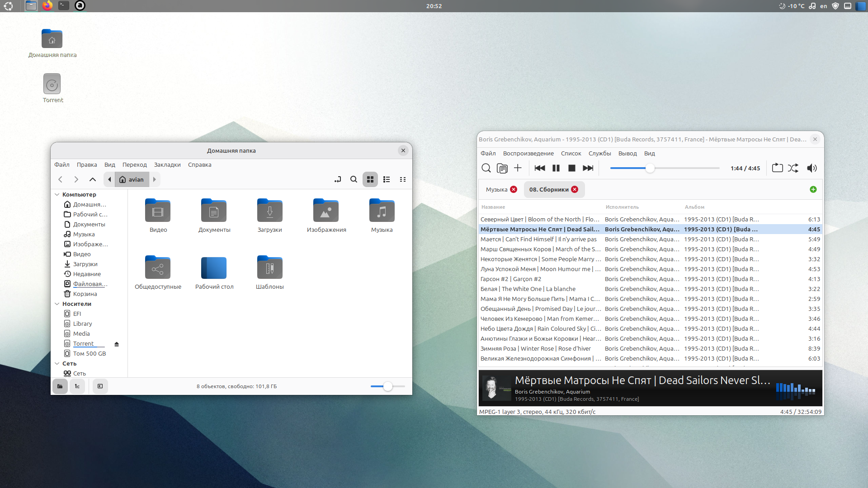Collapse the Компьютер sidebar section
This screenshot has height=488, width=868.
[x=57, y=195]
